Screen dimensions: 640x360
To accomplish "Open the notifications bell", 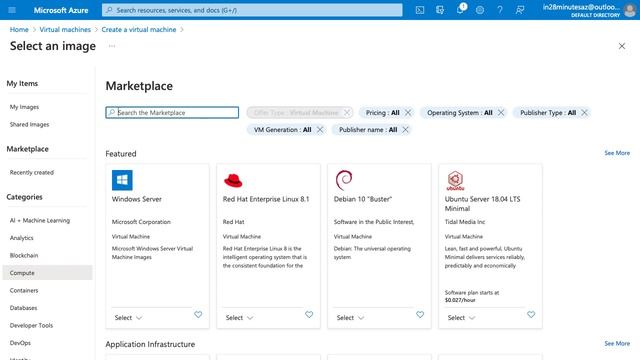I will pos(460,9).
